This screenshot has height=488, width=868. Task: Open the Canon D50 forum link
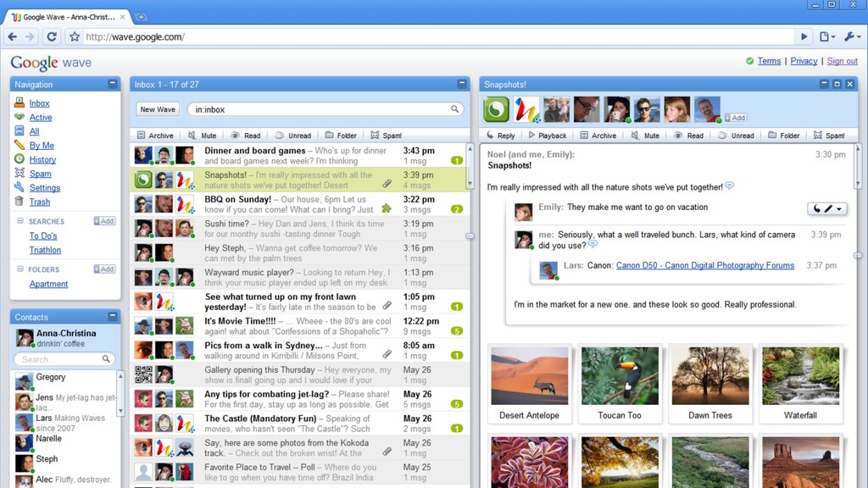[704, 265]
